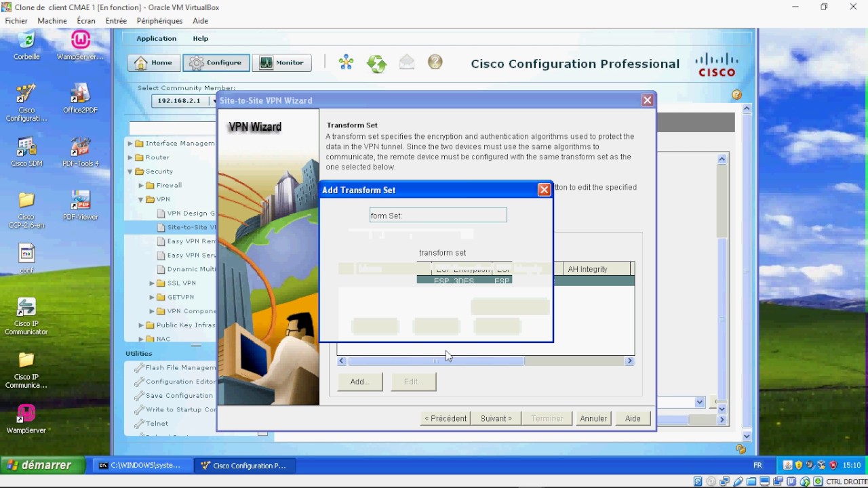The height and width of the screenshot is (488, 868).
Task: Open the Cisco CCP-2.6-en folder icon
Action: (x=26, y=210)
